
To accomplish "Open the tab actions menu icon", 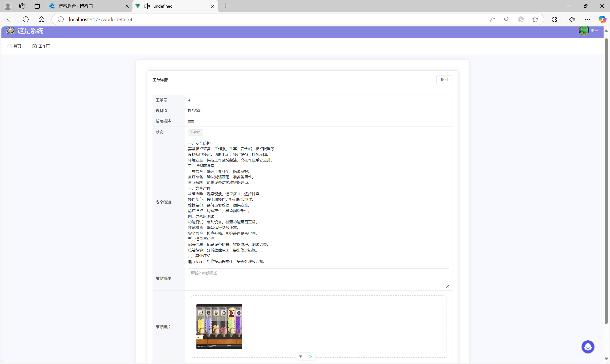I will pyautogui.click(x=37, y=6).
